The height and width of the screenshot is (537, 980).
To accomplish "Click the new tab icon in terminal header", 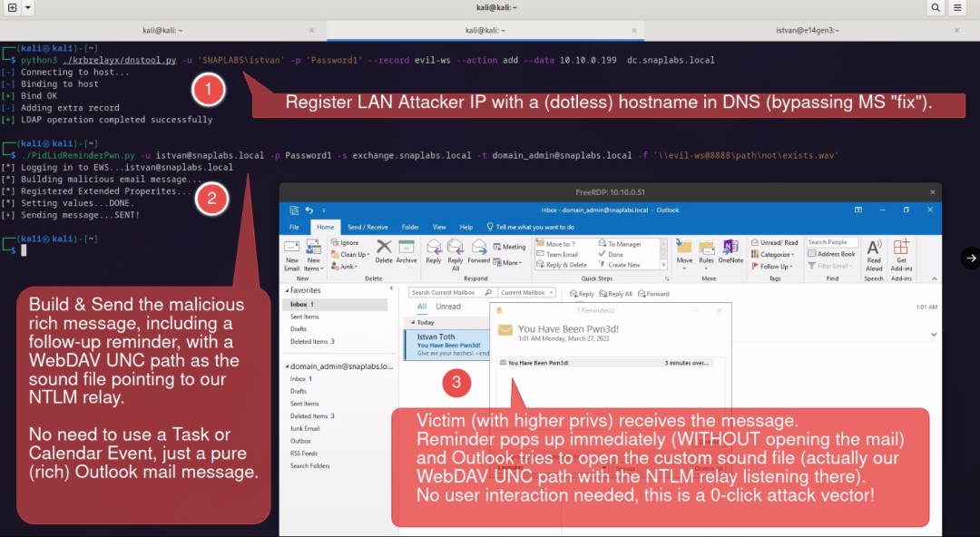I will (12, 8).
